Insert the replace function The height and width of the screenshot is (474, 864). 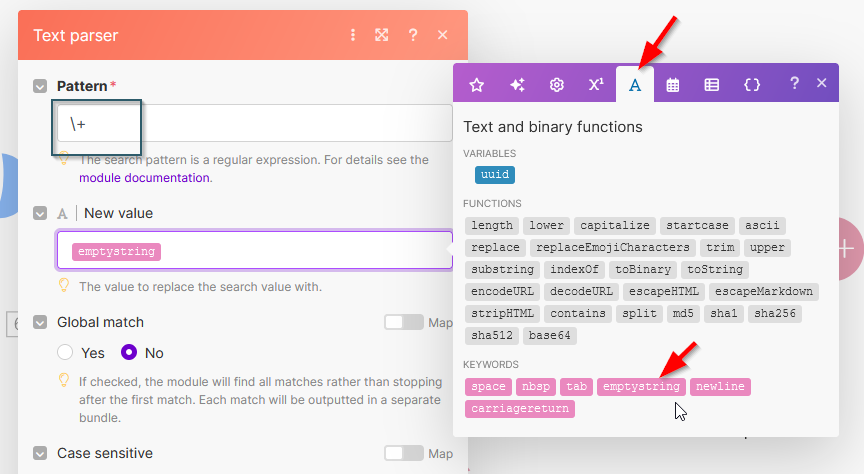click(x=495, y=247)
